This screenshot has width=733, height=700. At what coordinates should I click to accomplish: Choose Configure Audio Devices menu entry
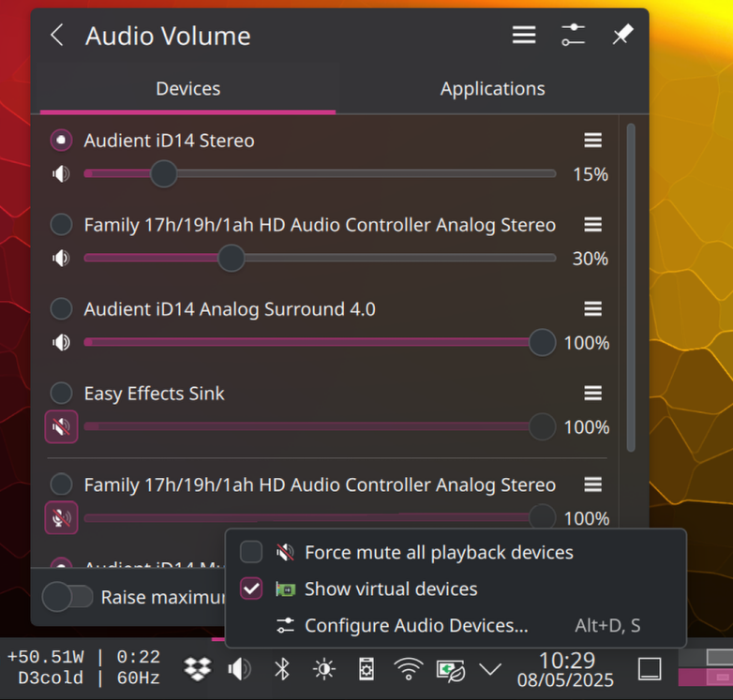416,625
